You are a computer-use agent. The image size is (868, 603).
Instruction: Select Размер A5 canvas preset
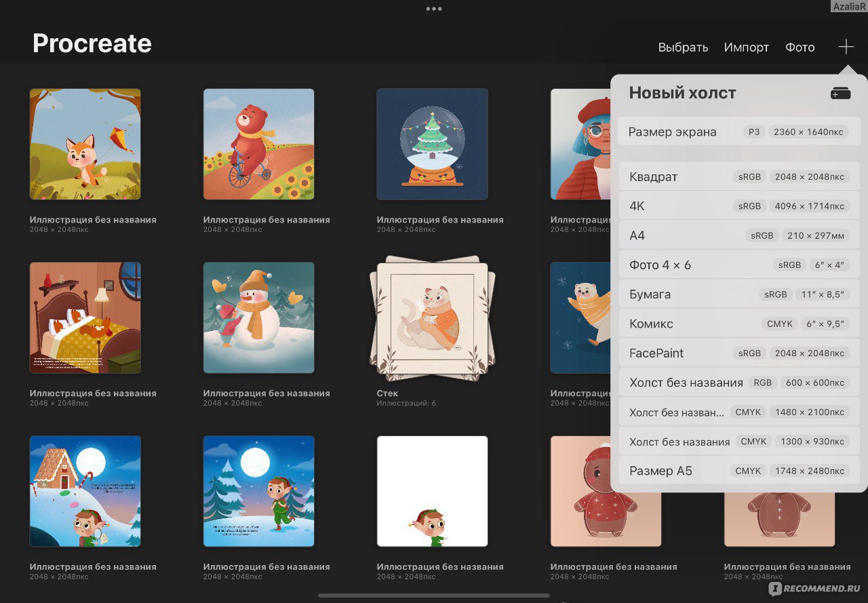pyautogui.click(x=739, y=470)
